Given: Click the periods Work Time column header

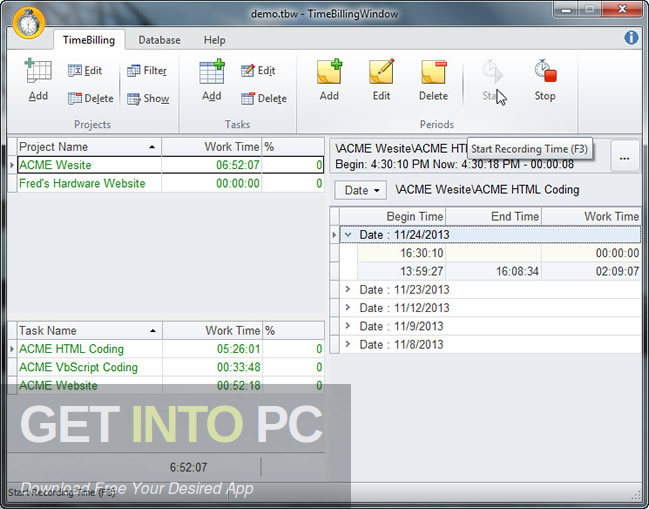Looking at the screenshot, I should tap(591, 216).
